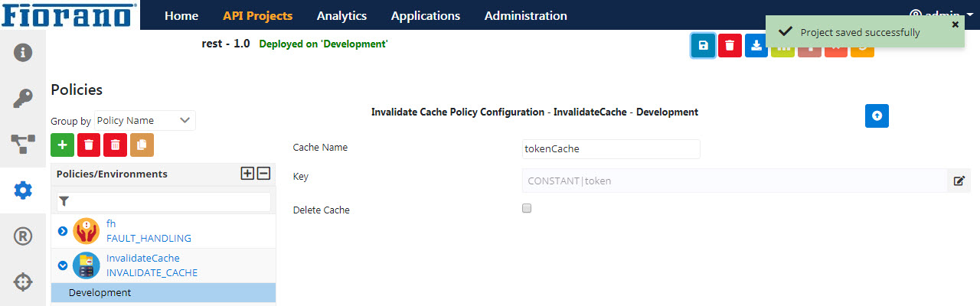
Task: Collapse all policies with minus box
Action: point(263,174)
